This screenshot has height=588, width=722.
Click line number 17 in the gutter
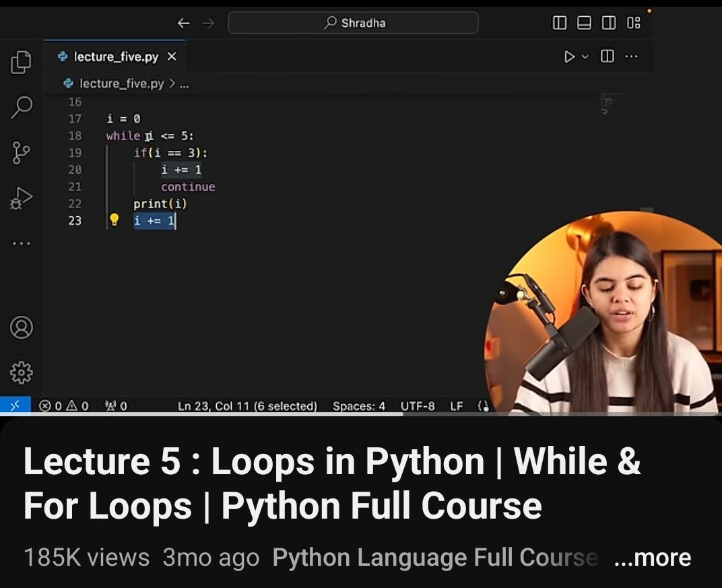tap(75, 119)
